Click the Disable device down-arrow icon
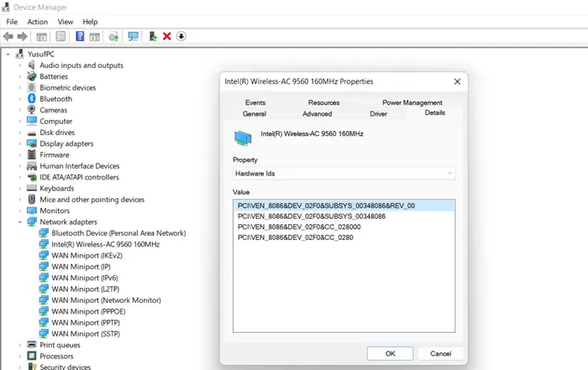 tap(181, 36)
